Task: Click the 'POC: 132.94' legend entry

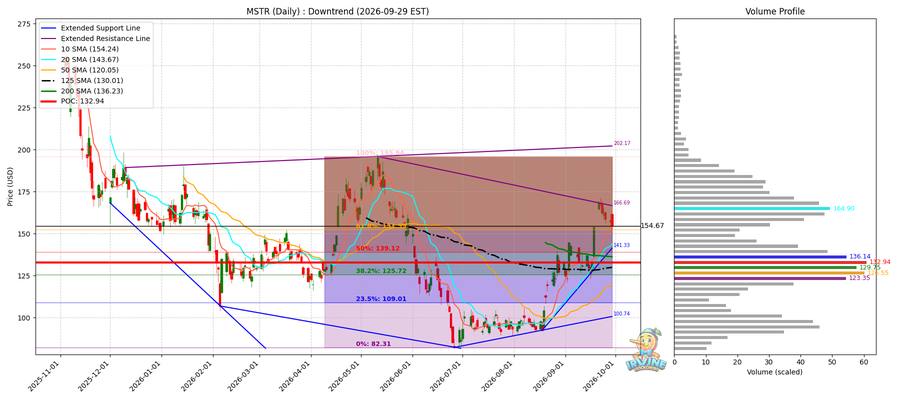Action: pos(82,100)
